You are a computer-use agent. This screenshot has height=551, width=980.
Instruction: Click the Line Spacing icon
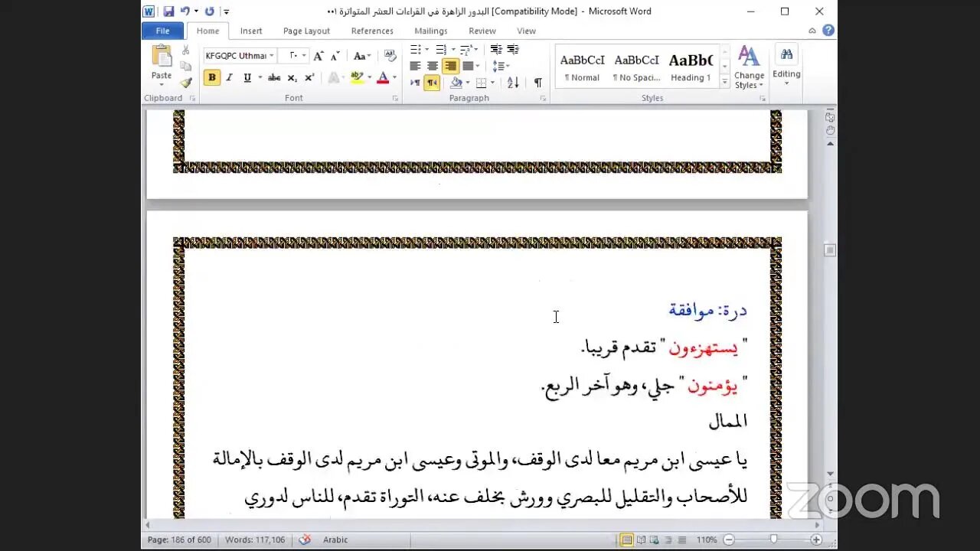pyautogui.click(x=498, y=67)
